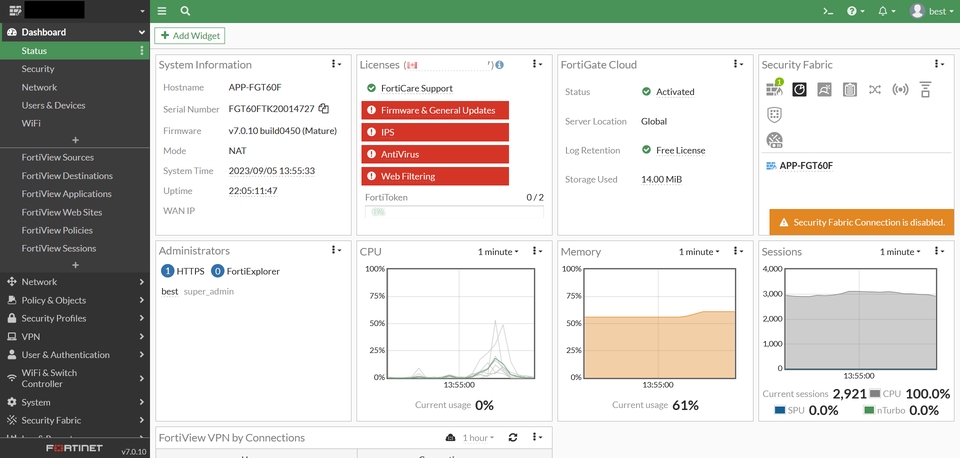
Task: Click the plus under WiFi to add a dashboard
Action: pos(75,140)
